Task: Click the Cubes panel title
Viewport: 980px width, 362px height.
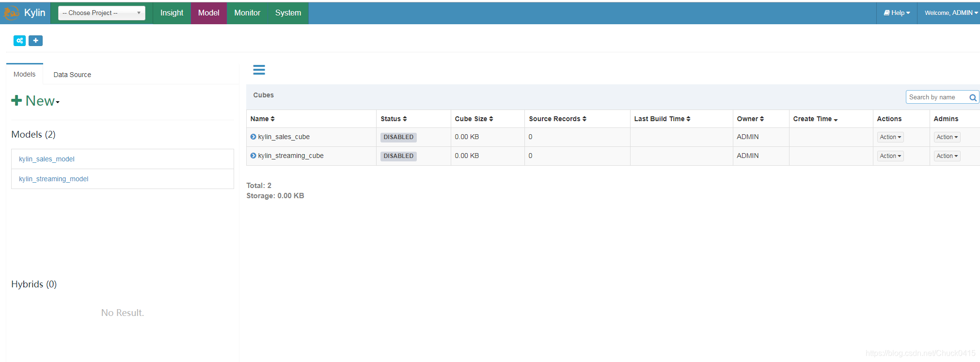Action: pos(263,95)
